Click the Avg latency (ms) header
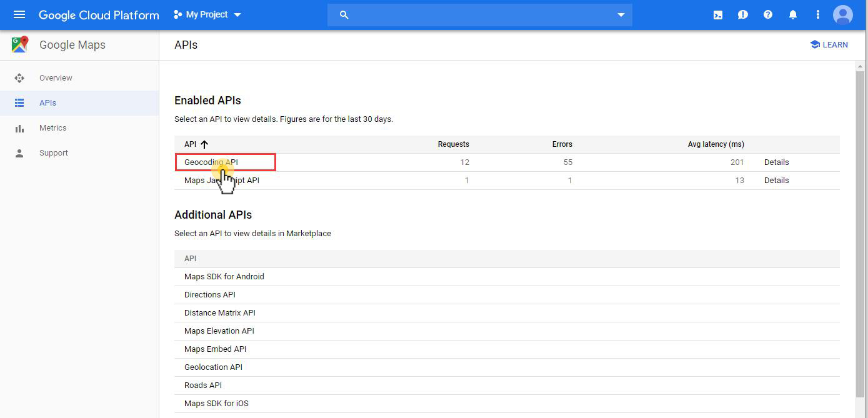The width and height of the screenshot is (868, 418). tap(716, 144)
